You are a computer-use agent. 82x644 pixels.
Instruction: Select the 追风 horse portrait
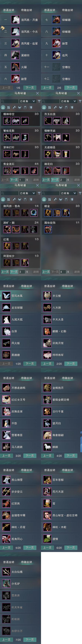(56, 55)
